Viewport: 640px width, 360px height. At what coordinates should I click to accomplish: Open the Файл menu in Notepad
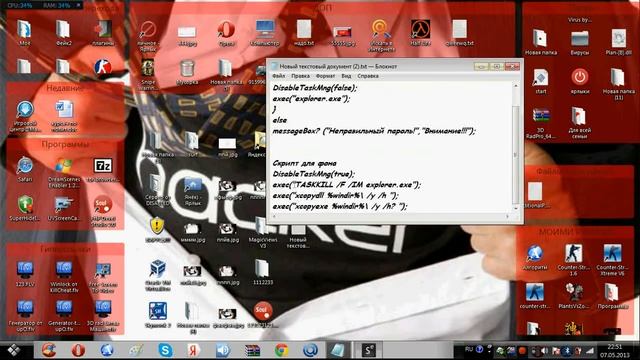(x=279, y=76)
